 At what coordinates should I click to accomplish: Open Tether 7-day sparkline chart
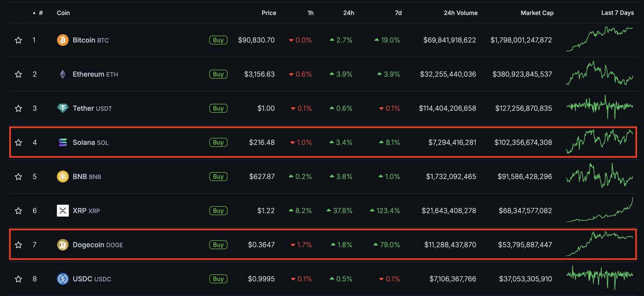coord(600,107)
